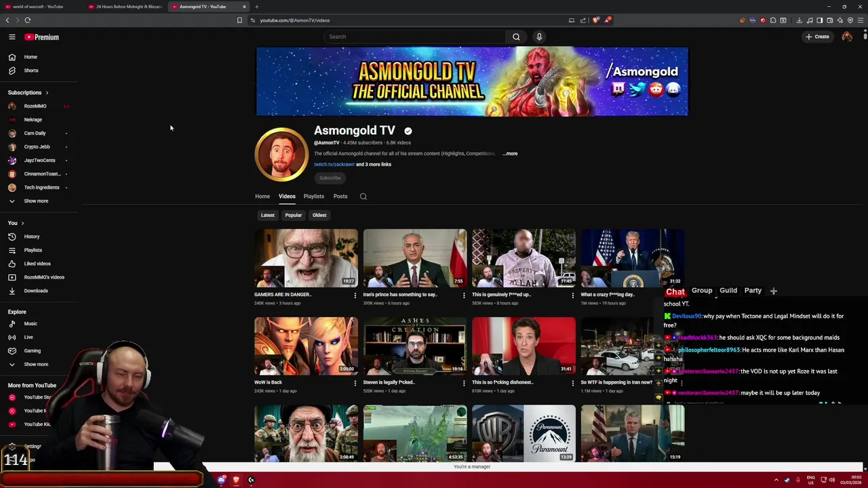868x488 pixels.
Task: Open the browser main hamburger menu
Action: tap(861, 20)
